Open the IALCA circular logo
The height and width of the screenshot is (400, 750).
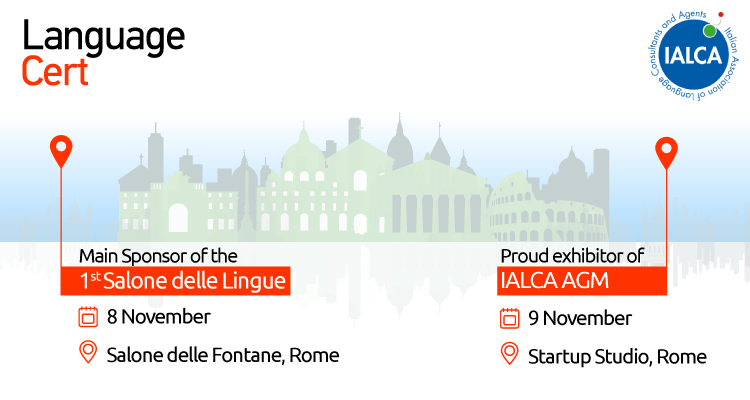[694, 56]
